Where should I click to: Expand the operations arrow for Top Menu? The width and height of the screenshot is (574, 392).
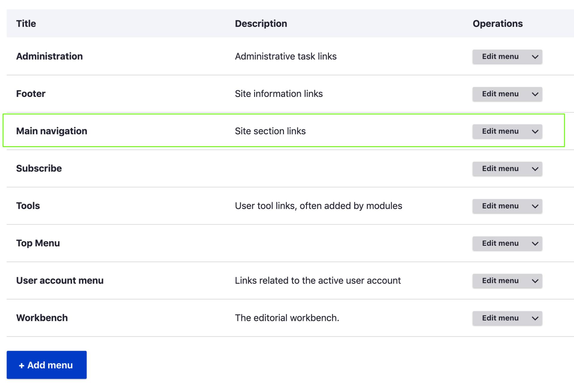tap(535, 243)
